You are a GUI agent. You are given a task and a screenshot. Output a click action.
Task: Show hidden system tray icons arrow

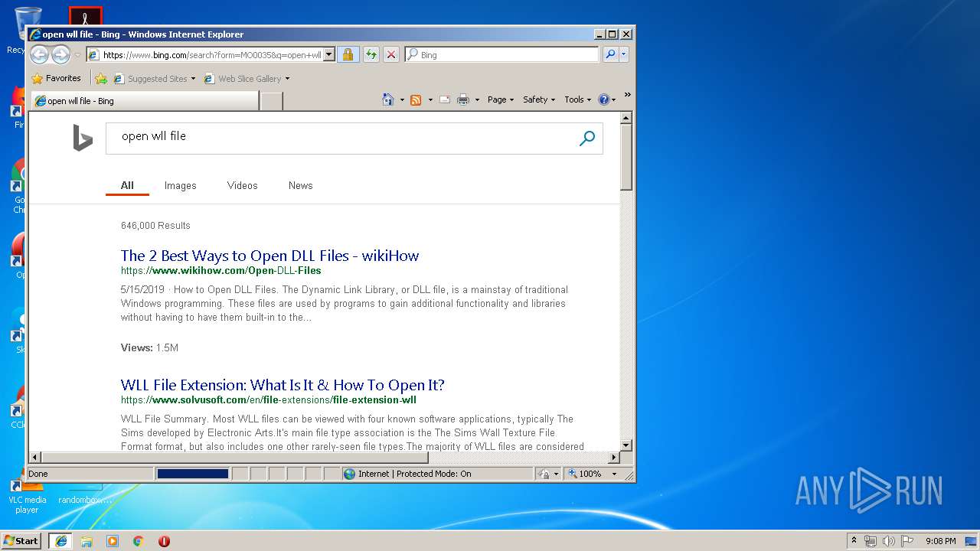pyautogui.click(x=854, y=540)
